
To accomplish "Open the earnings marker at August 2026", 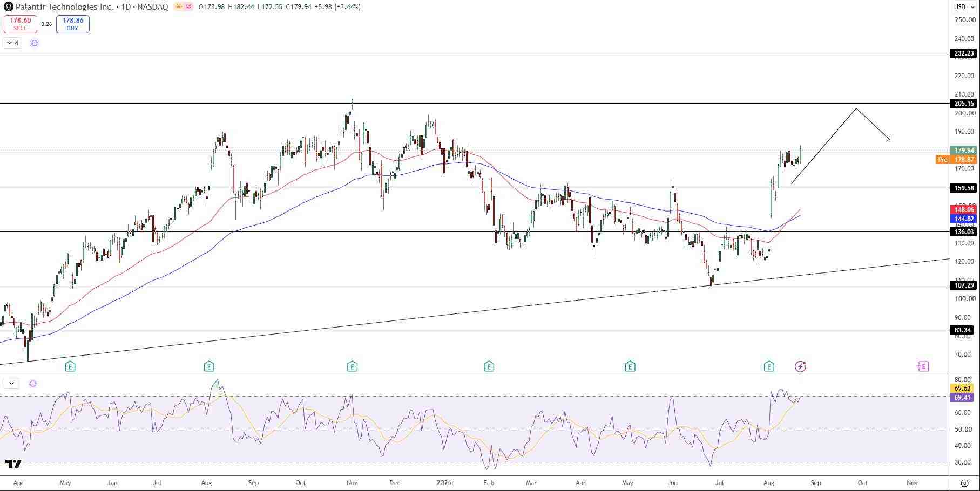I will tap(769, 367).
